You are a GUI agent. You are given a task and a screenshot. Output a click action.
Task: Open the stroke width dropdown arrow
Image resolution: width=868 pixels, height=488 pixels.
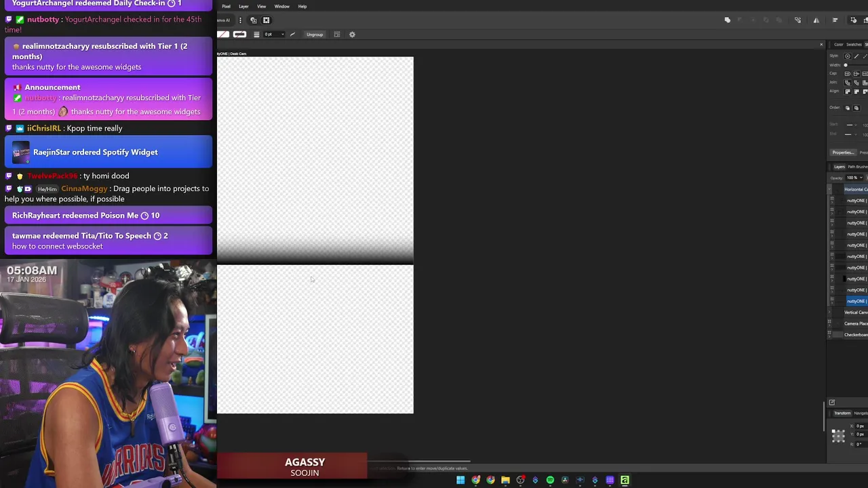pos(283,34)
